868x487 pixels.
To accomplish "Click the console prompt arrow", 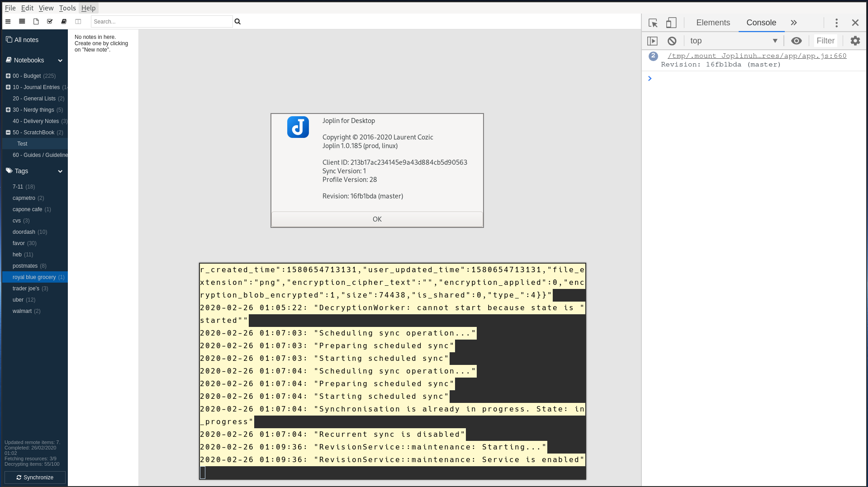I will [650, 79].
